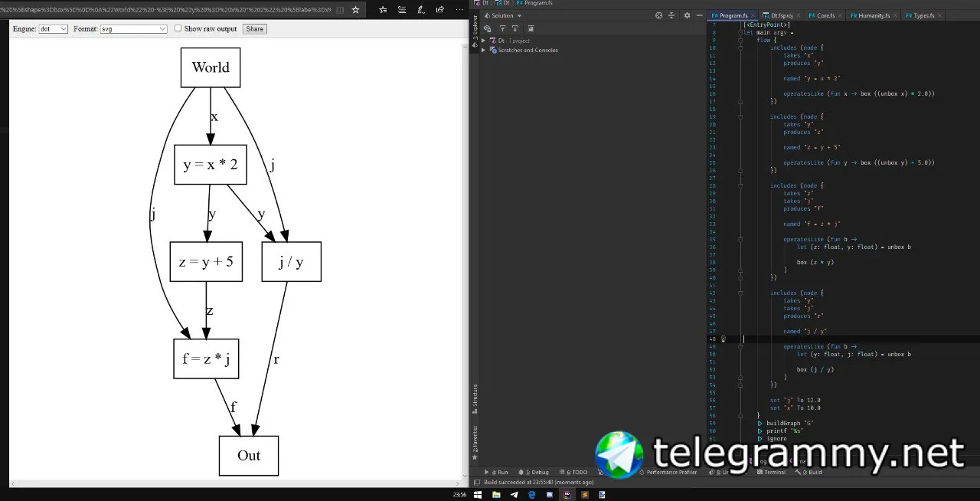Open the 5: Debug tool window
Viewport: 980px width, 501px height.
click(535, 472)
